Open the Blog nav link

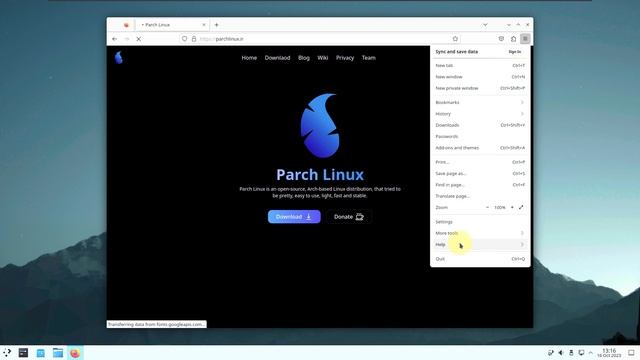click(304, 58)
